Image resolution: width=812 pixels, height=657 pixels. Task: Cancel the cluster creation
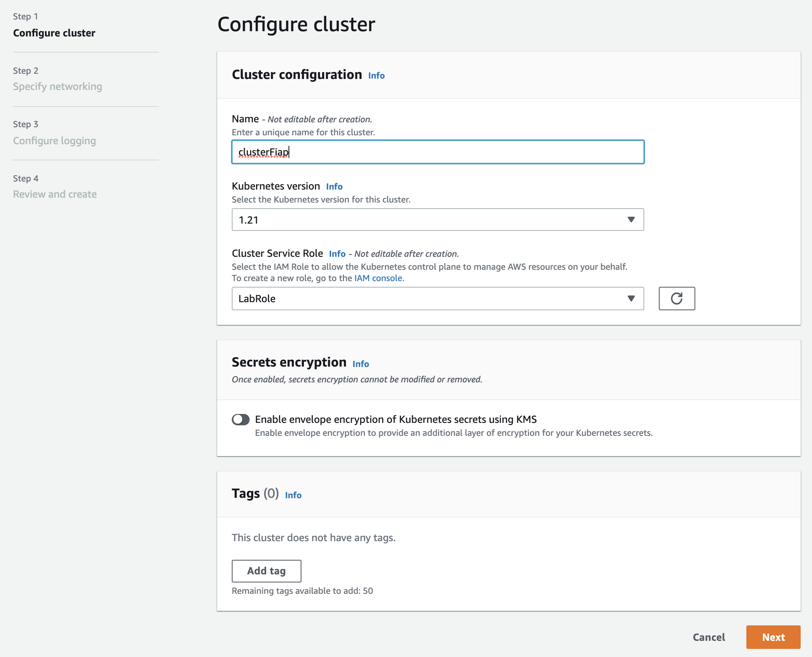pyautogui.click(x=709, y=637)
